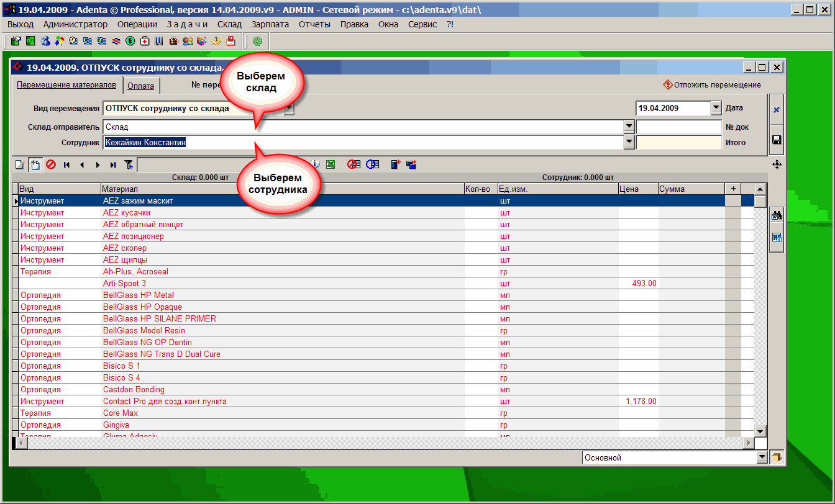Open the Сотрудник dropdown list

click(629, 142)
